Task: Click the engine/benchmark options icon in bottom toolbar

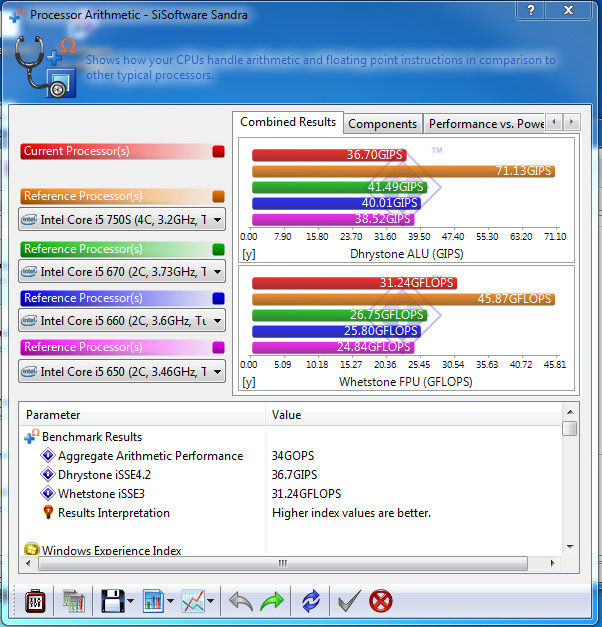Action: click(35, 601)
